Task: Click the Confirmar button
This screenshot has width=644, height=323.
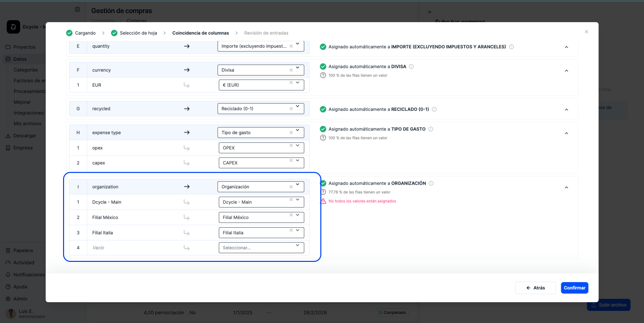Action: point(574,288)
